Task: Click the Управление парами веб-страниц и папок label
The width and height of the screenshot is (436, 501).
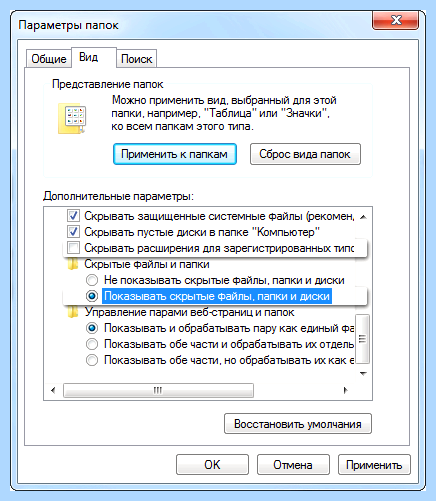Action: point(190,312)
